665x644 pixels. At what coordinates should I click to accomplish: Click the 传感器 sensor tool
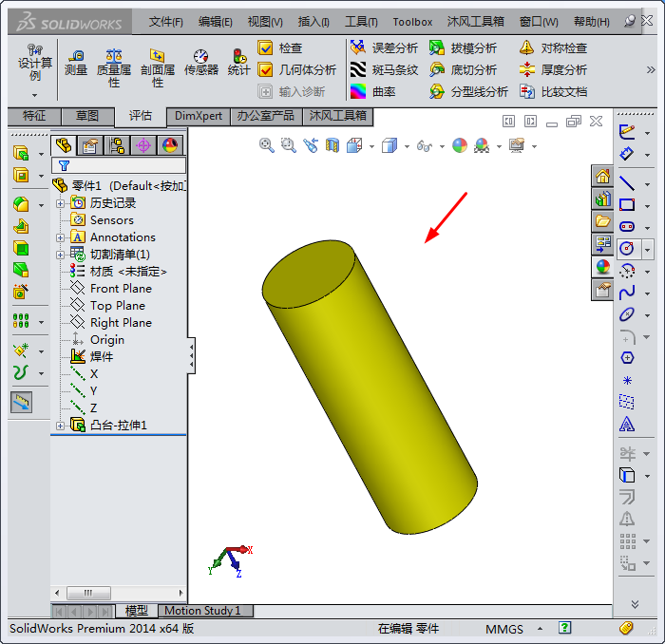pos(200,63)
